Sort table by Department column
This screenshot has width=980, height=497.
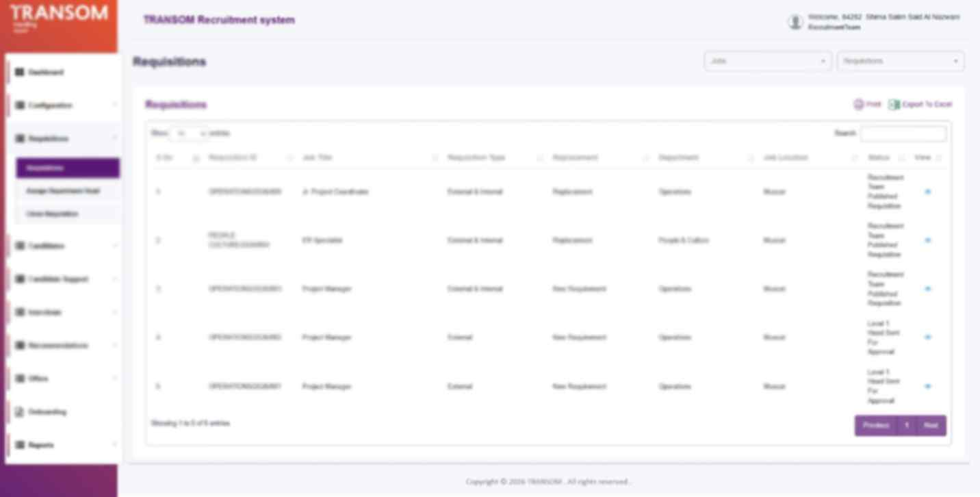[x=706, y=157]
